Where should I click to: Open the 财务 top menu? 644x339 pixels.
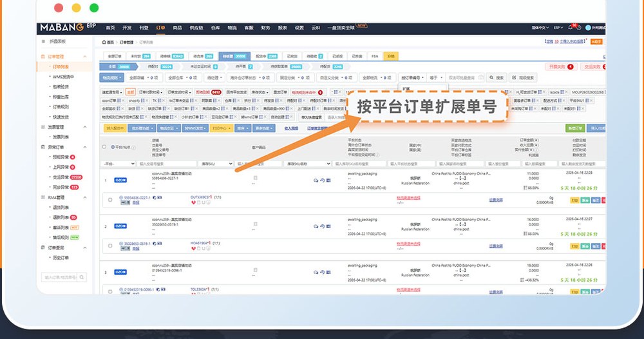(x=265, y=28)
